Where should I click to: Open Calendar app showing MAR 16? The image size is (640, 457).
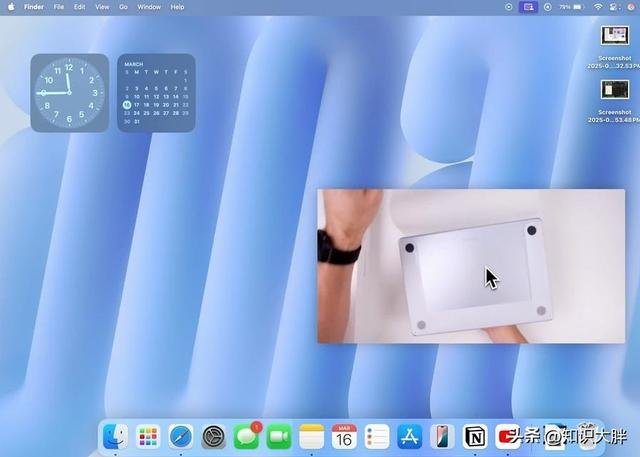point(344,436)
